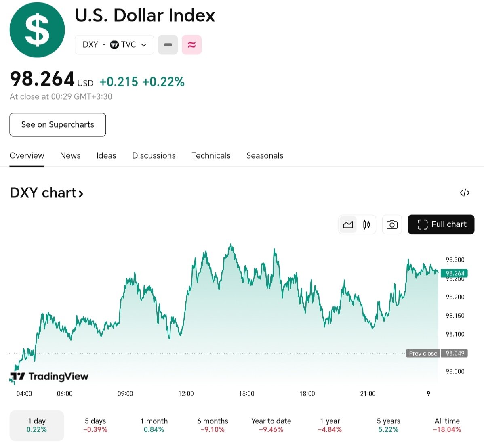Click the See on Supercharts button
This screenshot has width=484, height=448.
(58, 125)
